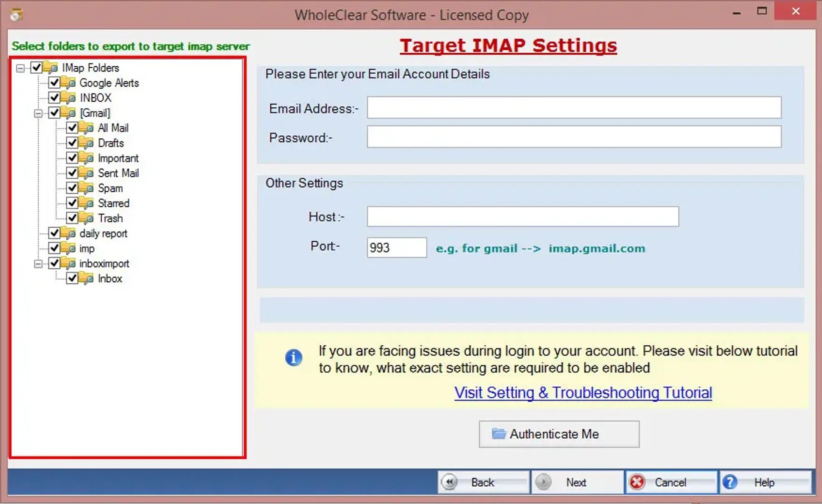Click the folder icon next to INBOX
Image resolution: width=822 pixels, height=504 pixels.
point(69,98)
